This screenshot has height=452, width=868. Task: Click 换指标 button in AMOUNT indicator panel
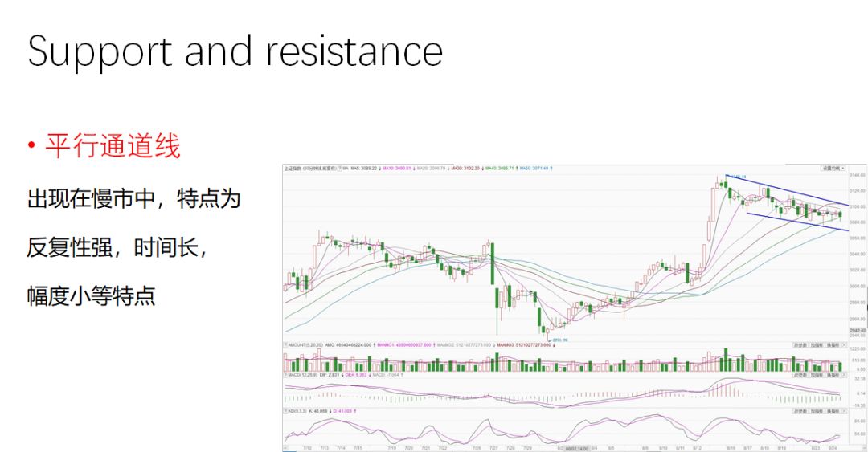(833, 344)
